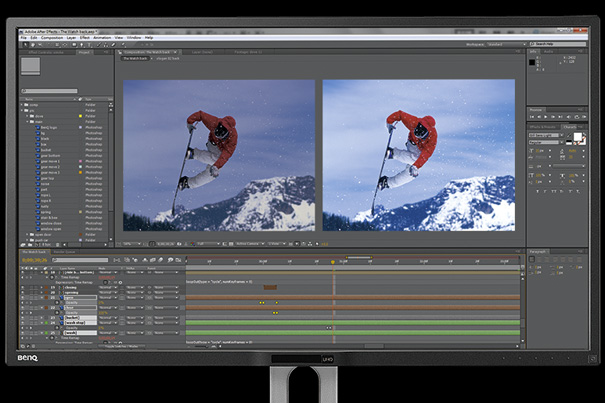Viewport: 605px width, 403px height.
Task: Click the Live Update icon in timeline
Action: (127, 260)
